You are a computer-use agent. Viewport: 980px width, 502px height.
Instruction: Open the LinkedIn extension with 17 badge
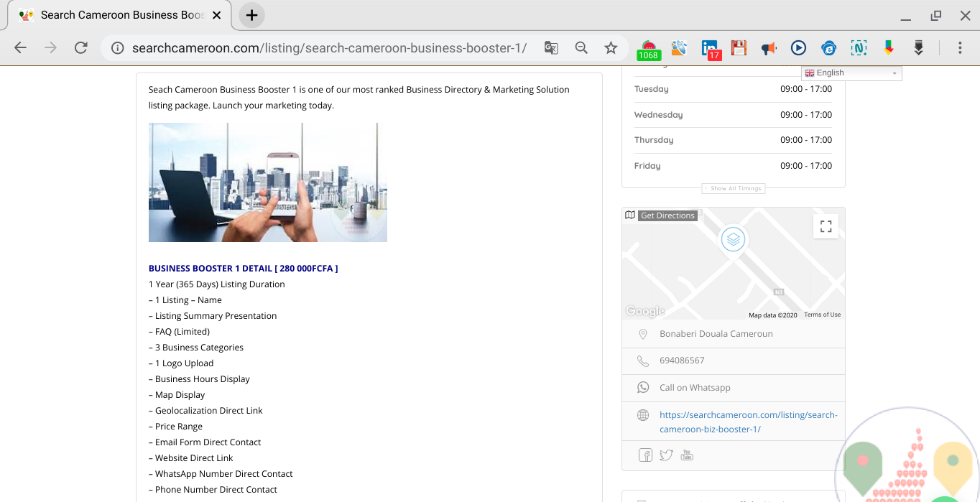click(711, 50)
